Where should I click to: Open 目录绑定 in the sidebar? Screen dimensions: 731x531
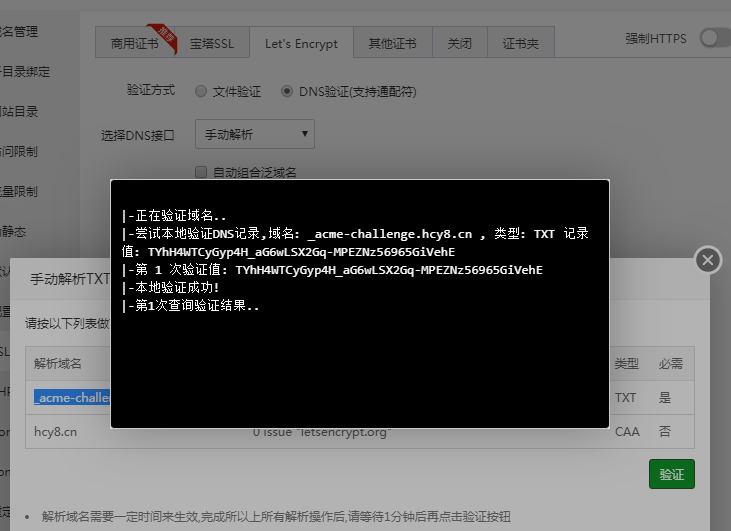point(25,71)
